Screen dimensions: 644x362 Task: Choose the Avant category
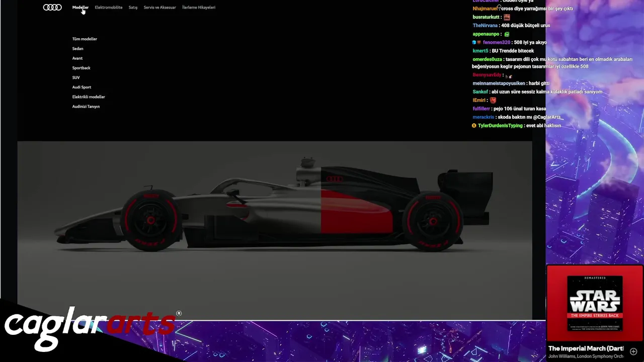tap(77, 58)
